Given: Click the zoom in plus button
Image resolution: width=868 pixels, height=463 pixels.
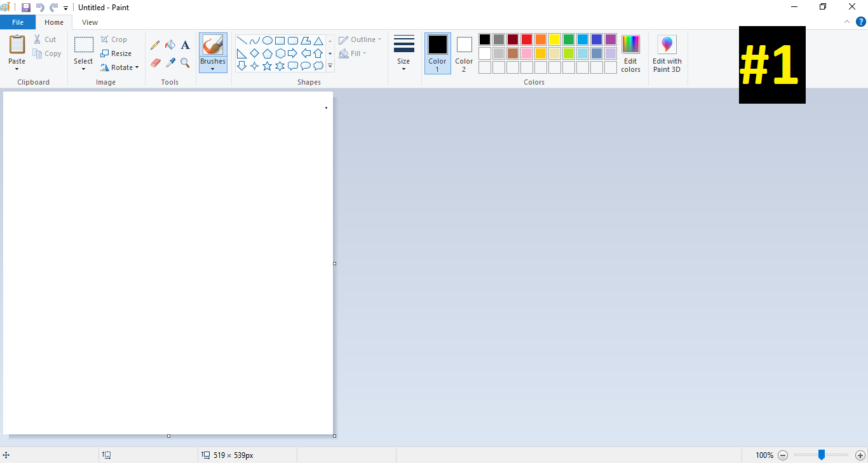Looking at the screenshot, I should click(x=860, y=455).
